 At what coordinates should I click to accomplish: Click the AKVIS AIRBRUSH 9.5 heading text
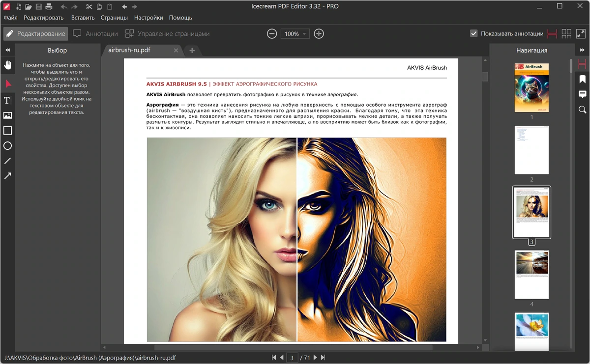tap(177, 84)
